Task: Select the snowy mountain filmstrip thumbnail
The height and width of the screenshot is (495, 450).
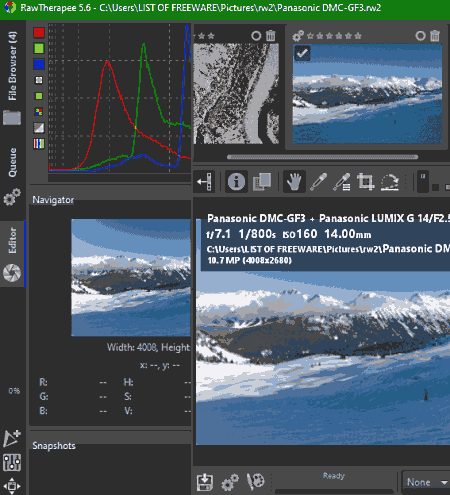Action: pyautogui.click(x=367, y=94)
